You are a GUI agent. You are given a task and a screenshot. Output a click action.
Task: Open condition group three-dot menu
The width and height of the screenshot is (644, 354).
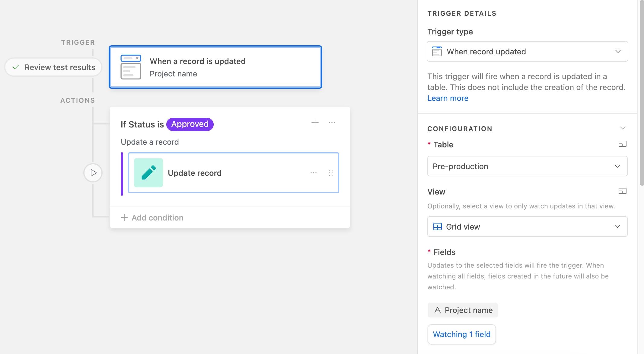332,123
